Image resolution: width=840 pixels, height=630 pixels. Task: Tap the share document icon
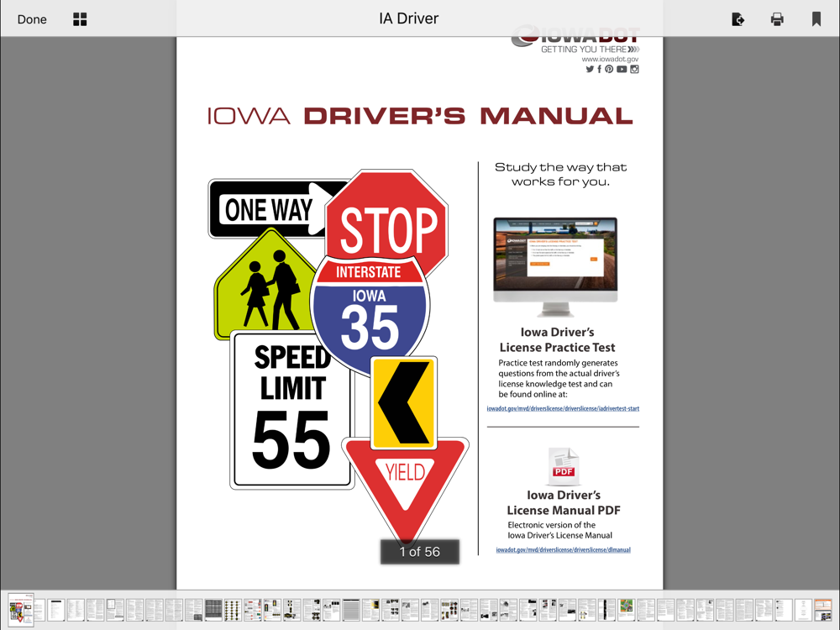click(738, 19)
